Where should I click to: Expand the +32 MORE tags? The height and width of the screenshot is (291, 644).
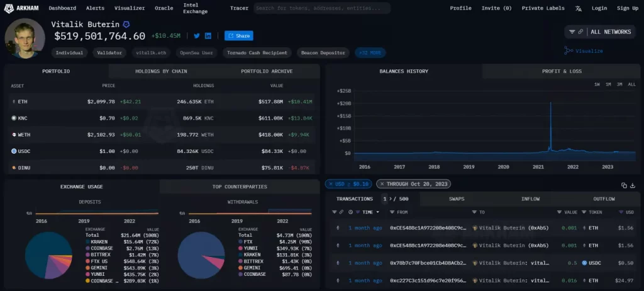tap(370, 53)
